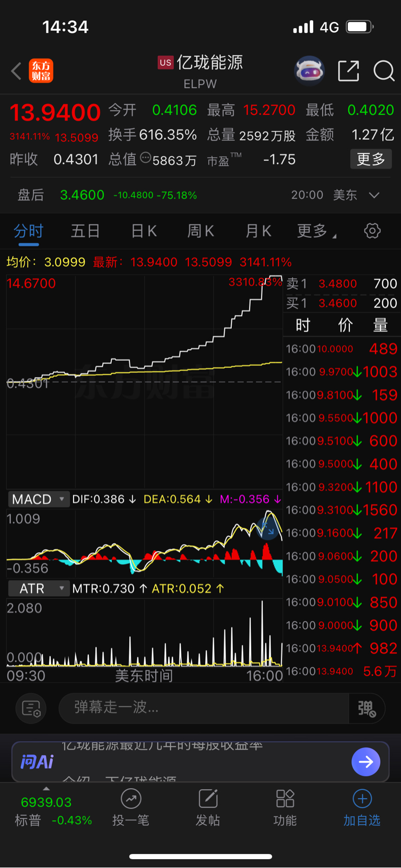Open chart settings gear icon
This screenshot has width=401, height=868.
point(372,231)
